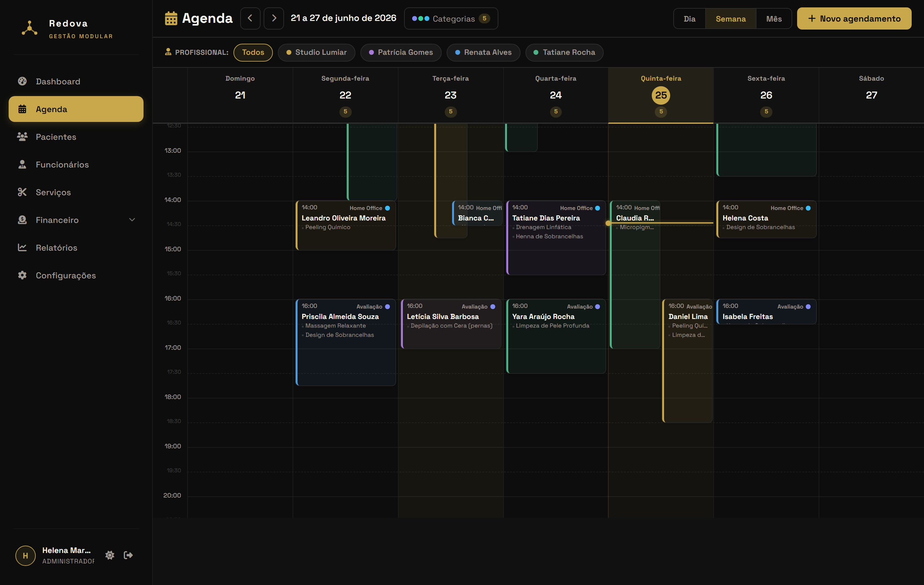Click the logout icon beside the user name

coord(128,555)
